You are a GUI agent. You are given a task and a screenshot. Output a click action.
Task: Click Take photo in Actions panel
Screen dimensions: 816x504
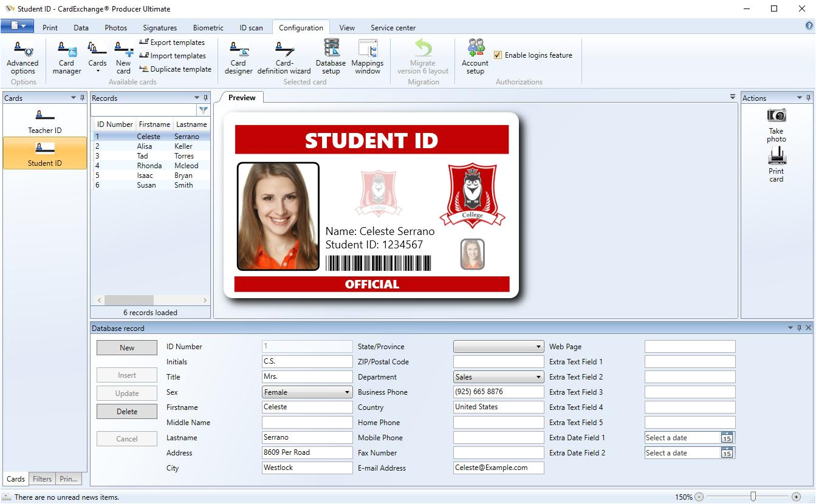[776, 125]
